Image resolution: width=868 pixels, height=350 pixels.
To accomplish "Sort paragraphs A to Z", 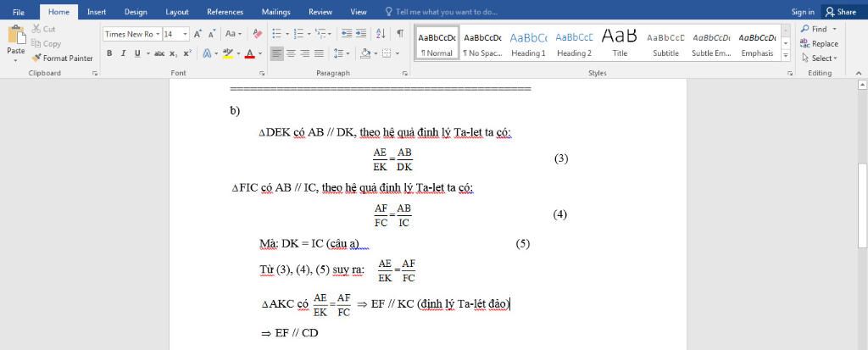I will pyautogui.click(x=381, y=34).
